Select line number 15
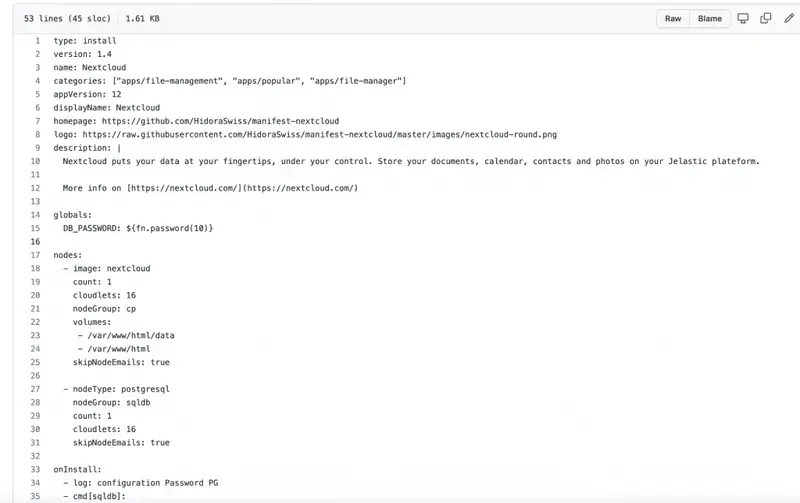Image resolution: width=800 pixels, height=503 pixels. (x=36, y=228)
